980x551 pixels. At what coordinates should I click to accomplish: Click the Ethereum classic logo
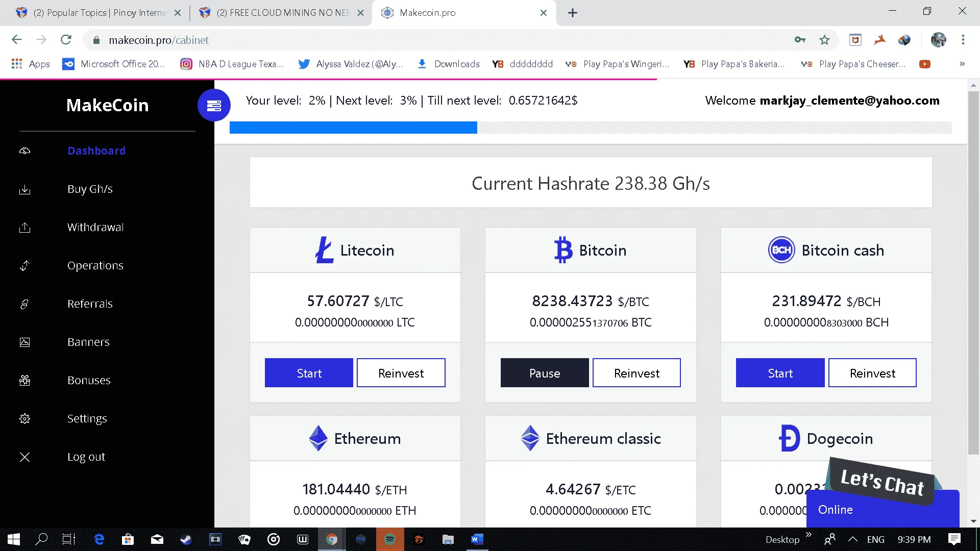point(530,438)
